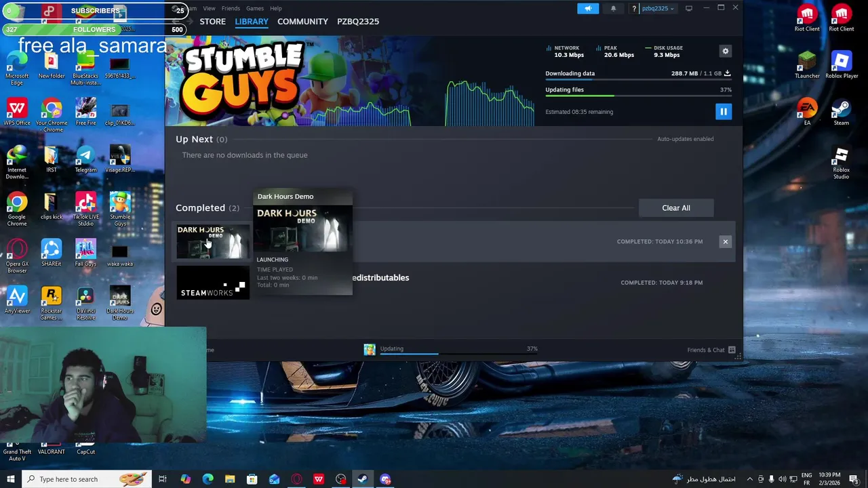Open the View menu in Steam
The height and width of the screenshot is (488, 868).
click(209, 8)
